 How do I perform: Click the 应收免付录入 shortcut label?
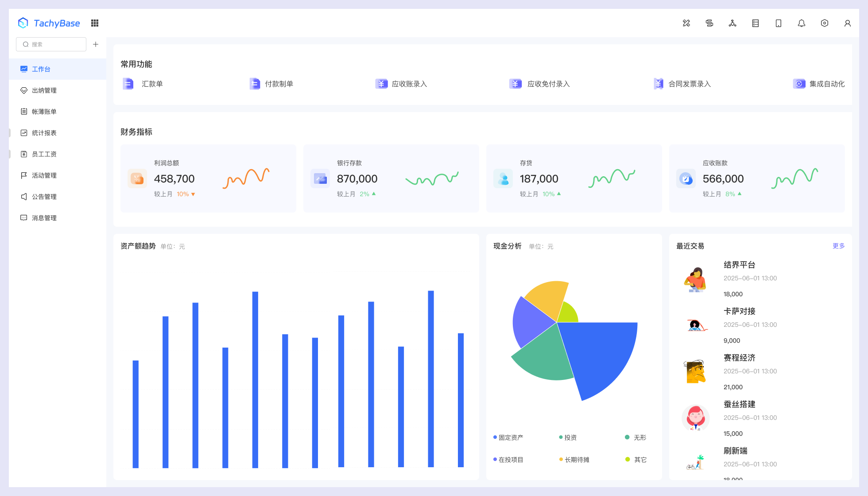click(549, 84)
